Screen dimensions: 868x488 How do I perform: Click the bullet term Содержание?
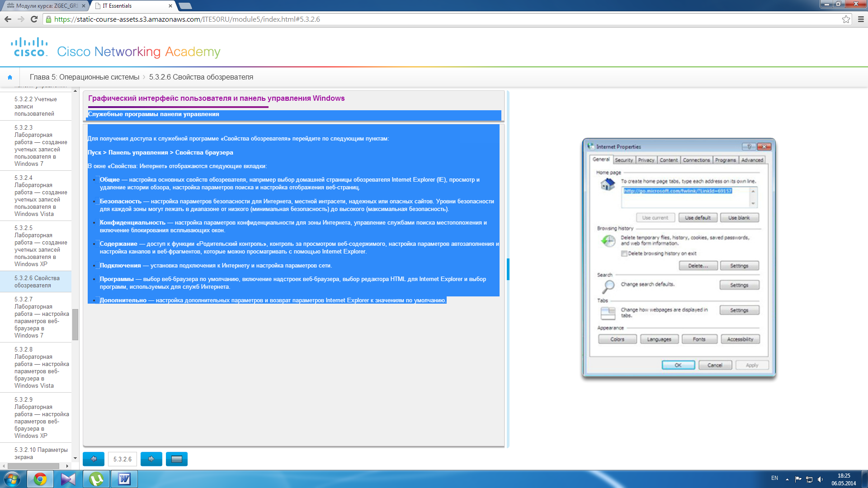[118, 244]
